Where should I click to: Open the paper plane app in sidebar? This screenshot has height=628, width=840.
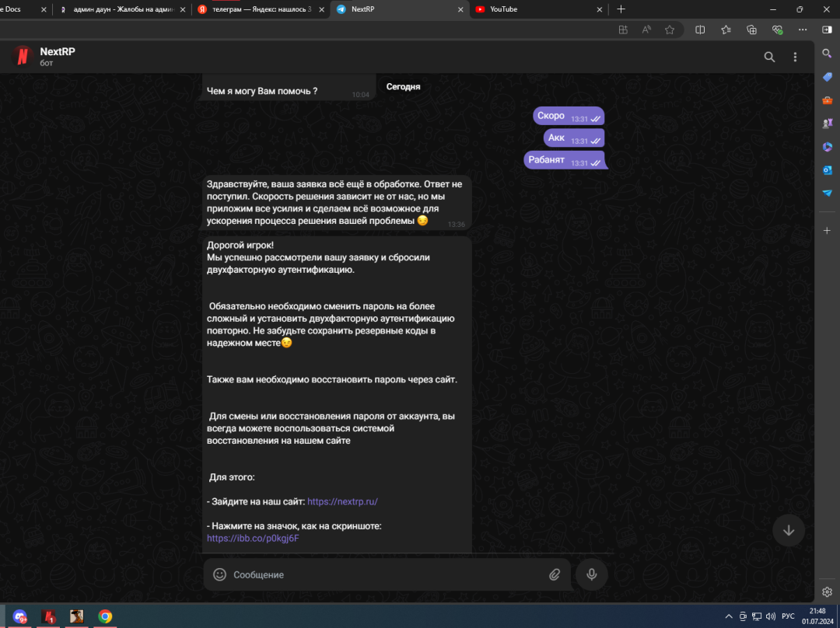(827, 194)
